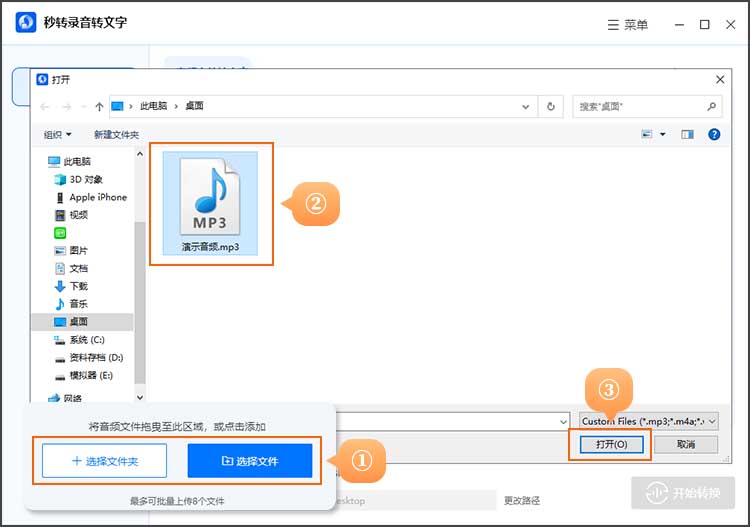
Task: Select the 演示音频.mp3 file thumbnail
Action: pos(210,199)
